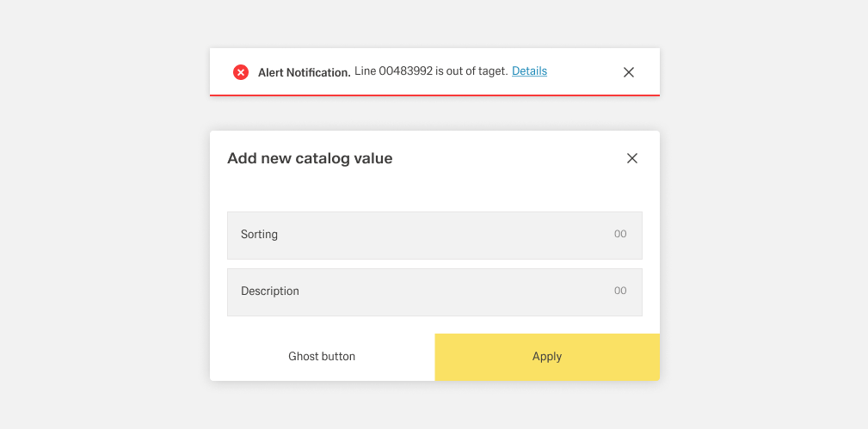This screenshot has width=868, height=429.
Task: Click the red line under the alert banner
Action: point(434,95)
